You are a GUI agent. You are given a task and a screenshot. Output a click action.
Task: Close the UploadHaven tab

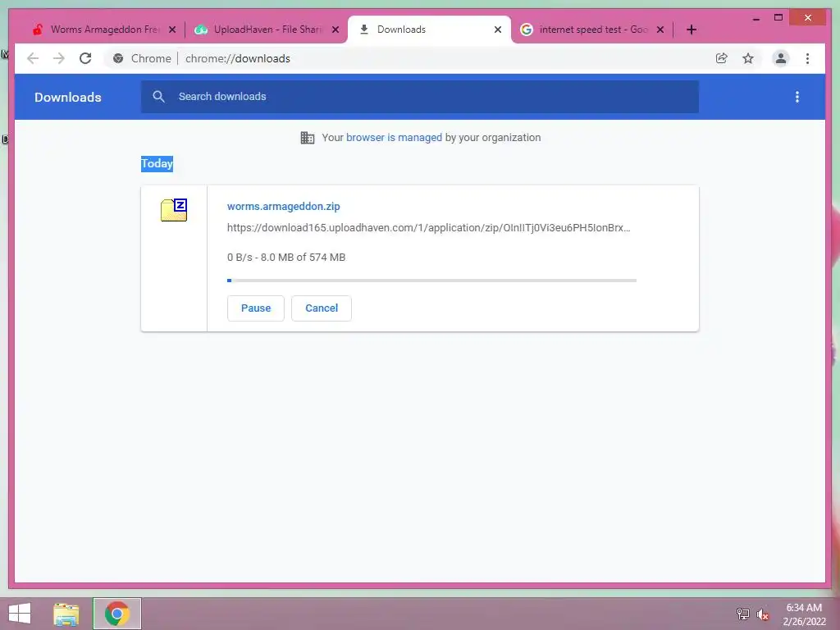tap(336, 30)
